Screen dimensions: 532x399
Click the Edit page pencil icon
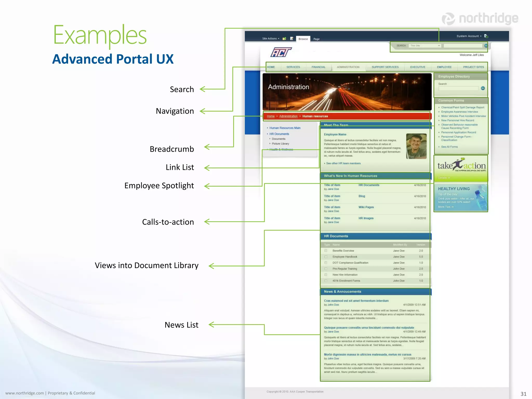(x=292, y=38)
